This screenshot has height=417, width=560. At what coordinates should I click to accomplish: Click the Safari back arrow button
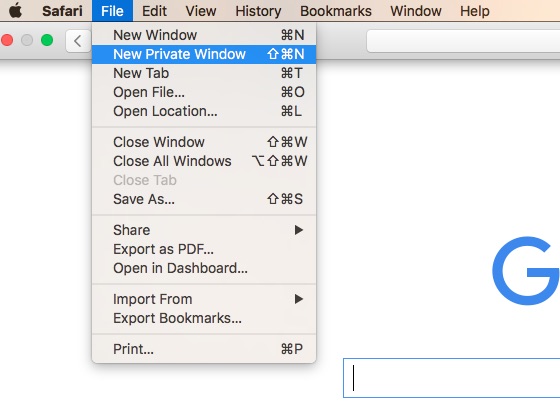click(78, 41)
